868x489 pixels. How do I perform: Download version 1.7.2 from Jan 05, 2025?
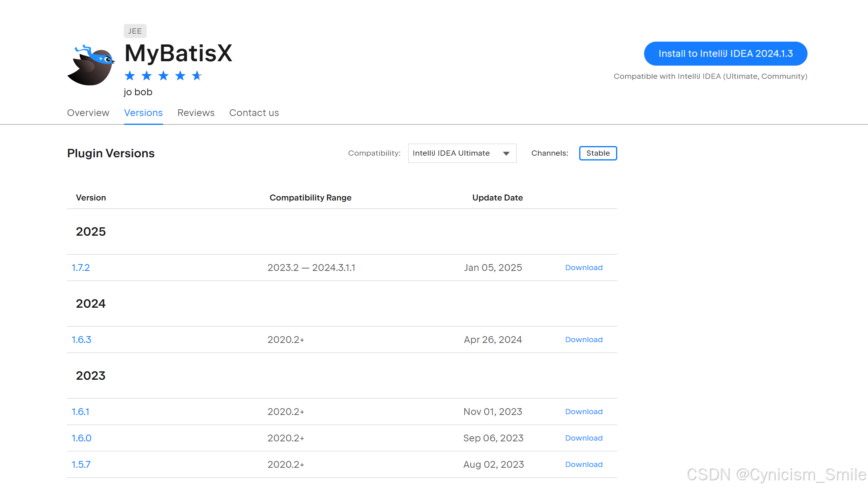pos(584,268)
